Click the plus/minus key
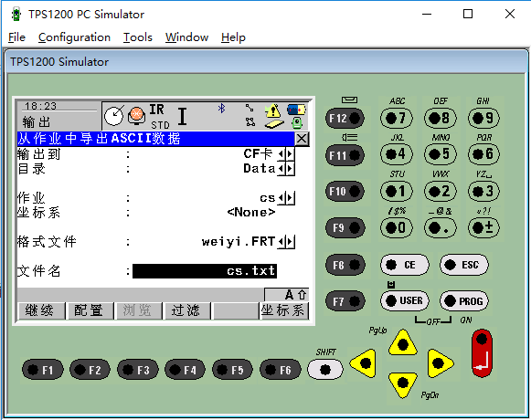 click(x=483, y=227)
